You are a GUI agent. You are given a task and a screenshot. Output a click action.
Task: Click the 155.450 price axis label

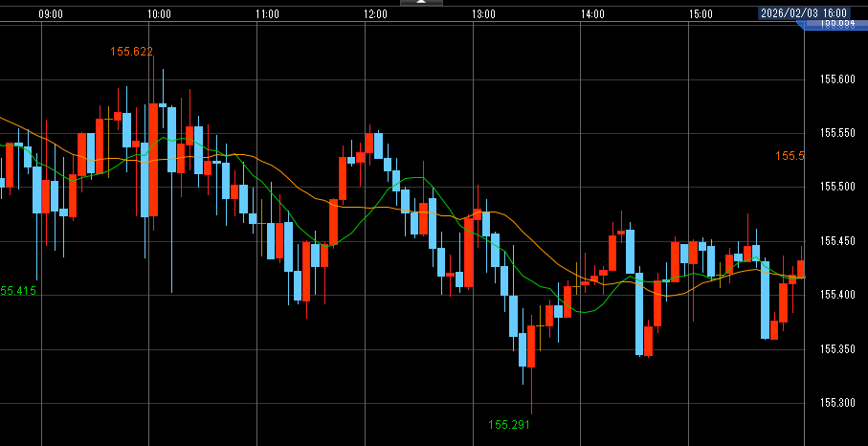(837, 241)
